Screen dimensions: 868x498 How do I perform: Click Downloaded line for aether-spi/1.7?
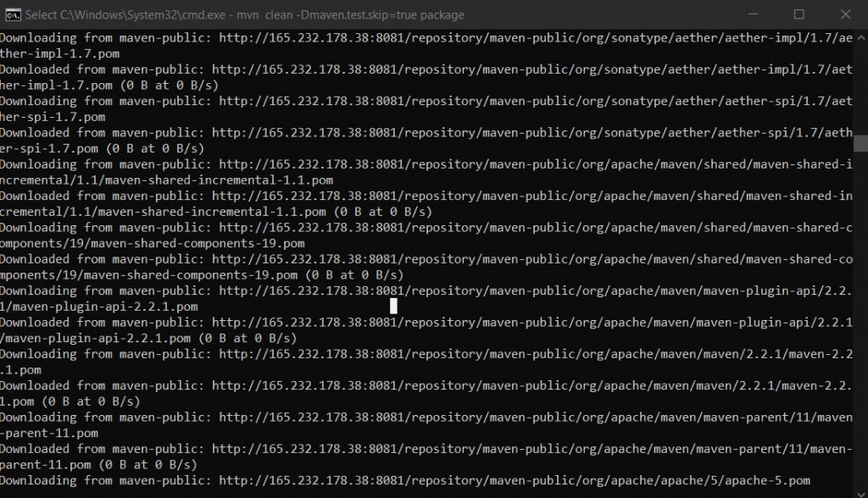pos(426,132)
